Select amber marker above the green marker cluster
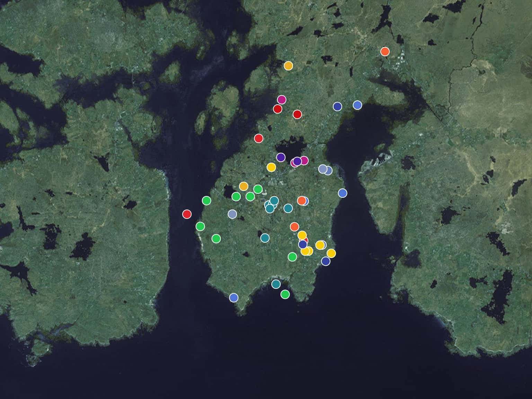Screen dimensions: 532x399 [243, 186]
